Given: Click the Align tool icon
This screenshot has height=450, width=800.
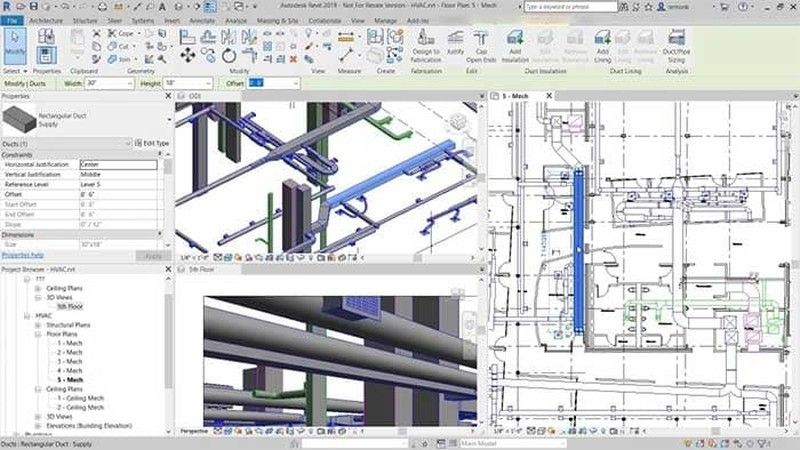Looking at the screenshot, I should 188,36.
